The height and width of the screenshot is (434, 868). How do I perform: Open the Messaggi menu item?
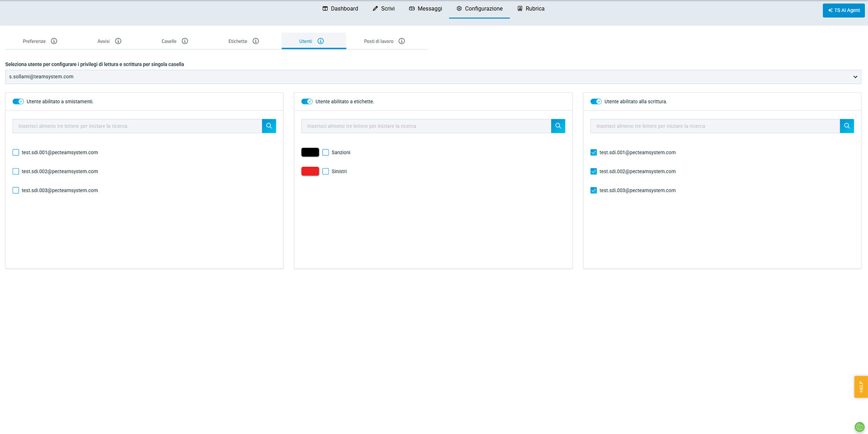click(425, 9)
